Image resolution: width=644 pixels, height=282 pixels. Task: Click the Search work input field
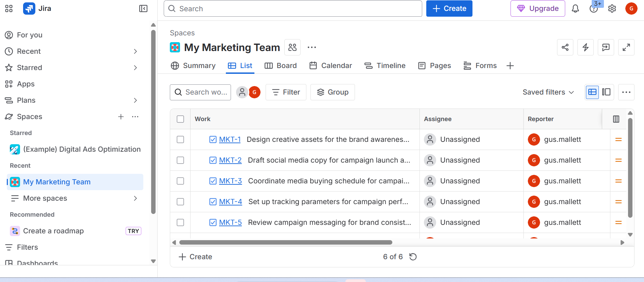click(x=200, y=92)
